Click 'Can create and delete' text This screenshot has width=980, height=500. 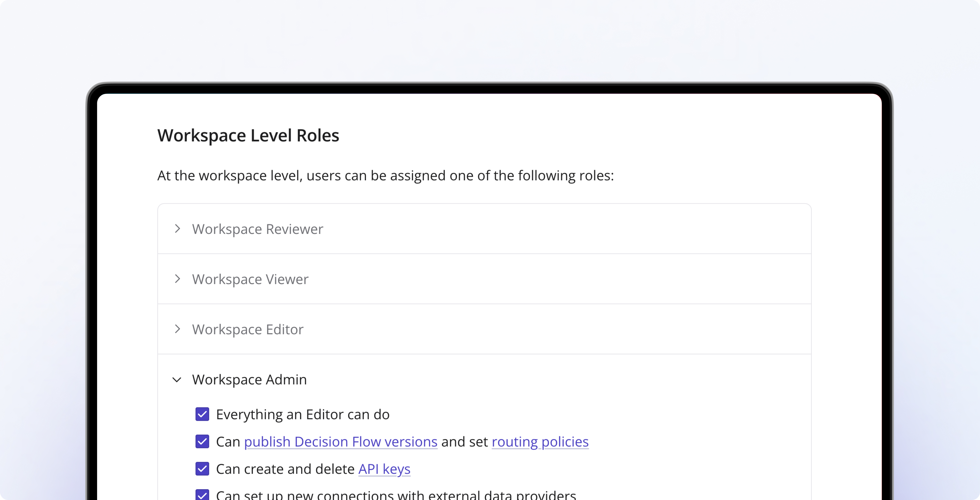pos(285,469)
